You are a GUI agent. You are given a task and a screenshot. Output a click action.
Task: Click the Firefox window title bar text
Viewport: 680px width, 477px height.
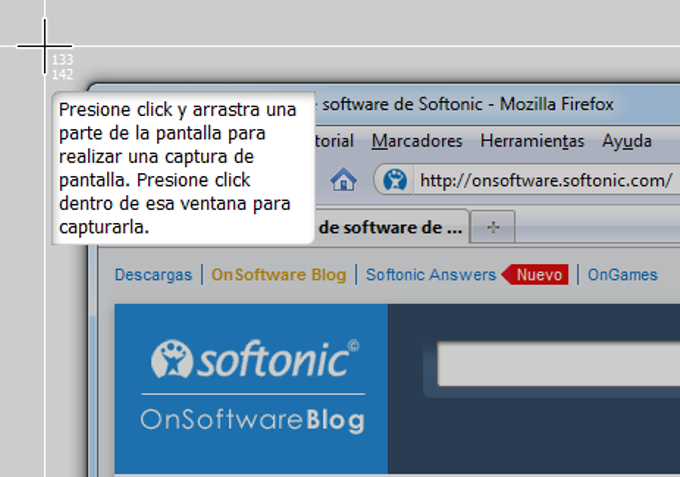[464, 104]
